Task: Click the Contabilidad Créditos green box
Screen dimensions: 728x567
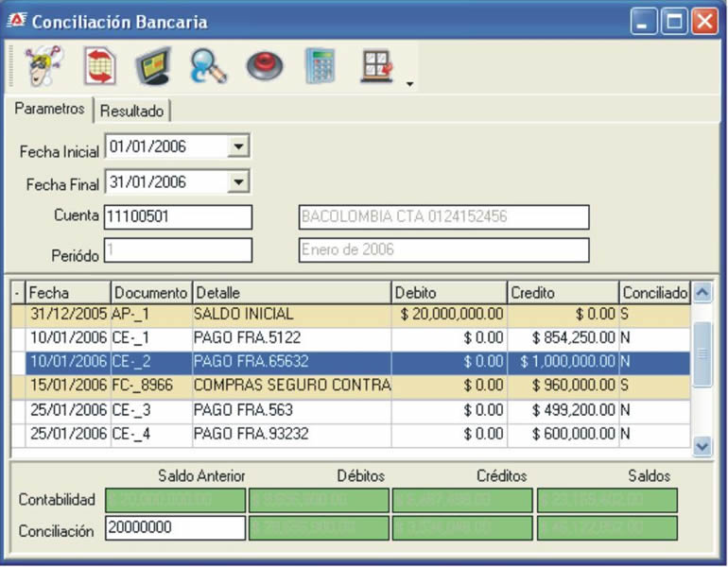Action: pos(462,500)
